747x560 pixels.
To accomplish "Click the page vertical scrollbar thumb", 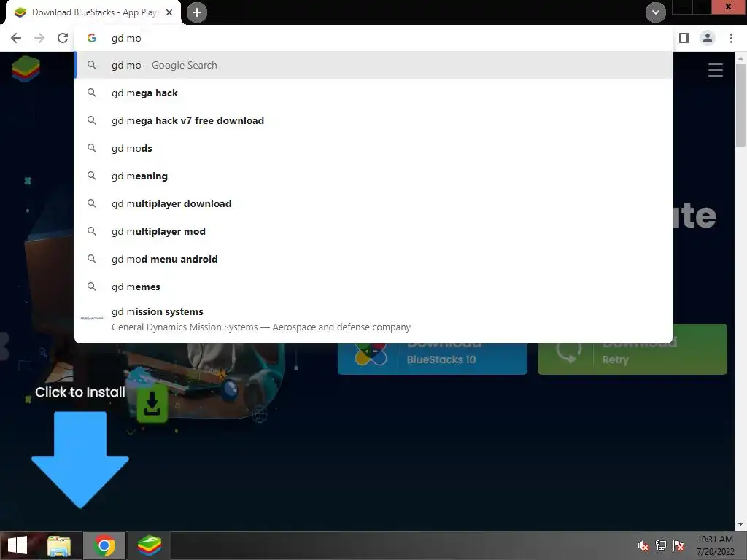I will [740, 105].
